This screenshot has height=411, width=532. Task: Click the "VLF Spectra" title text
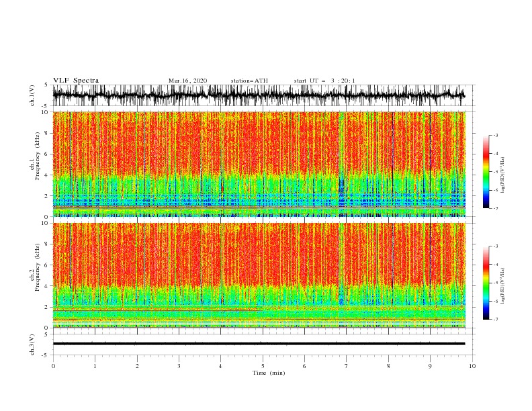click(76, 81)
